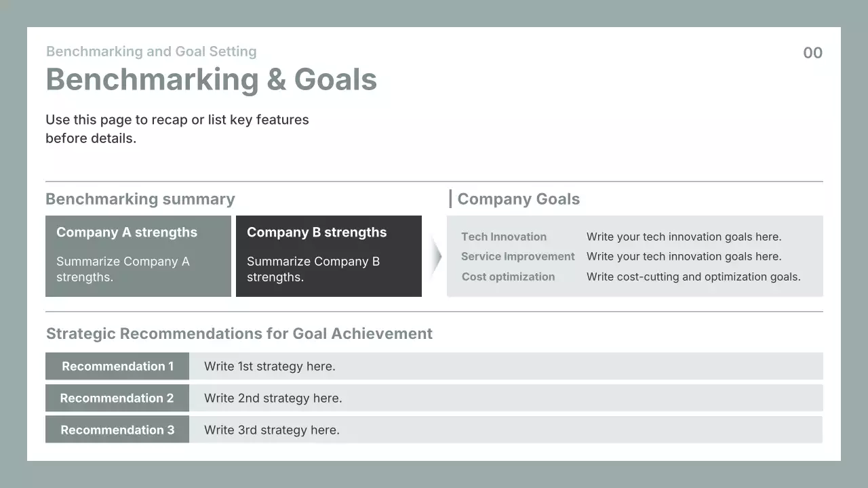
Task: Click the "Benchmarking & Goals" main title
Action: pyautogui.click(x=211, y=79)
